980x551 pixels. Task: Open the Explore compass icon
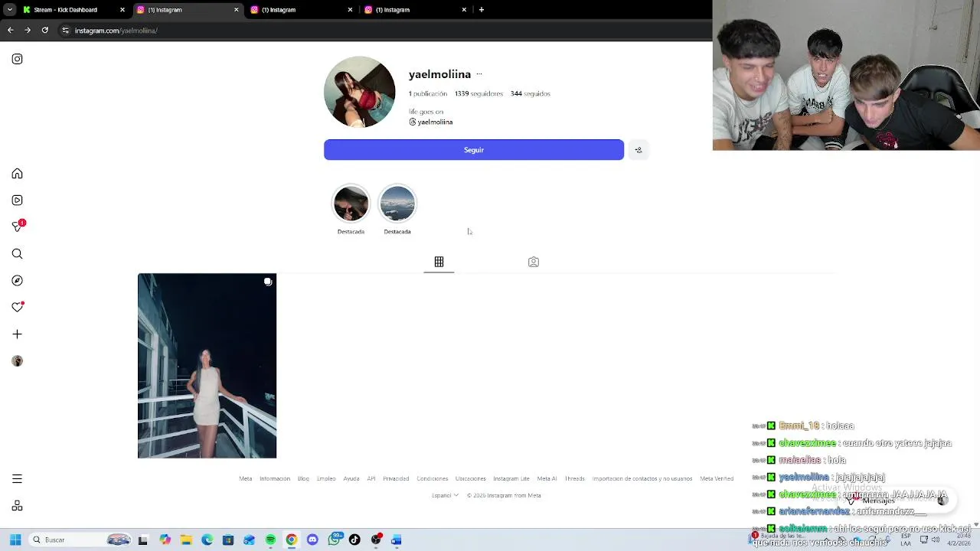(17, 281)
